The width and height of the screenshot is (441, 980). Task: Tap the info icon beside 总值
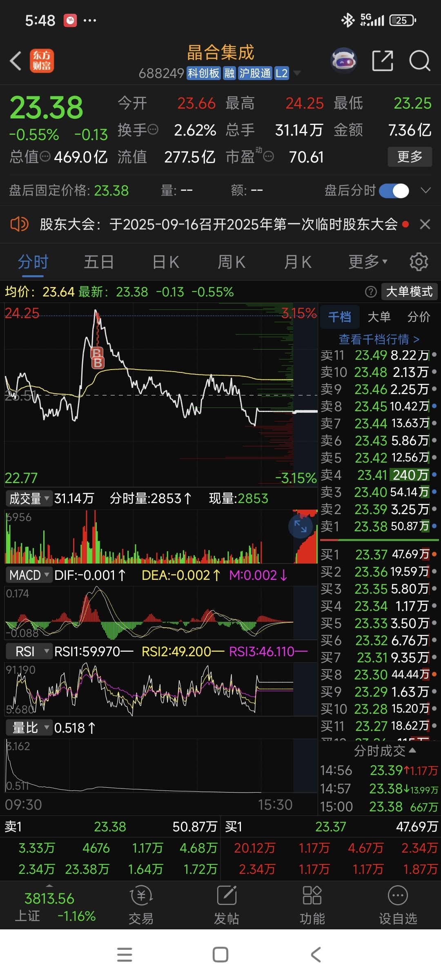[x=45, y=156]
